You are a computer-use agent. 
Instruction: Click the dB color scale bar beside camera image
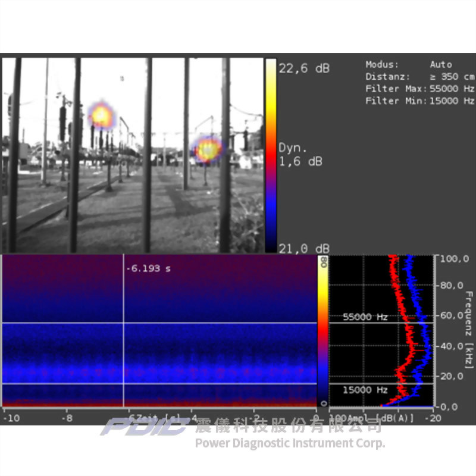(271, 155)
